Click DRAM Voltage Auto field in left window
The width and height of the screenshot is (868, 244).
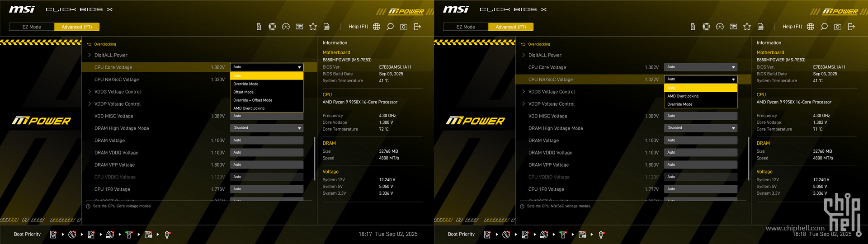coord(267,140)
